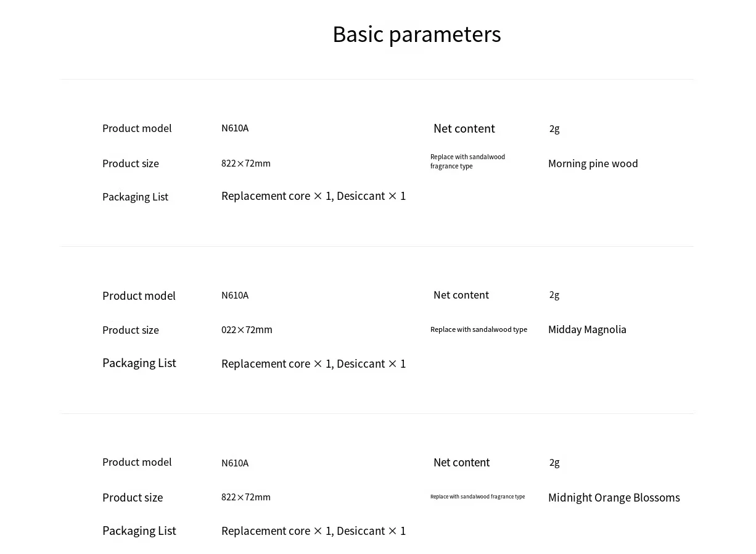Click "Net content" label in Midday Magnolia section
756x554 pixels.
(461, 295)
